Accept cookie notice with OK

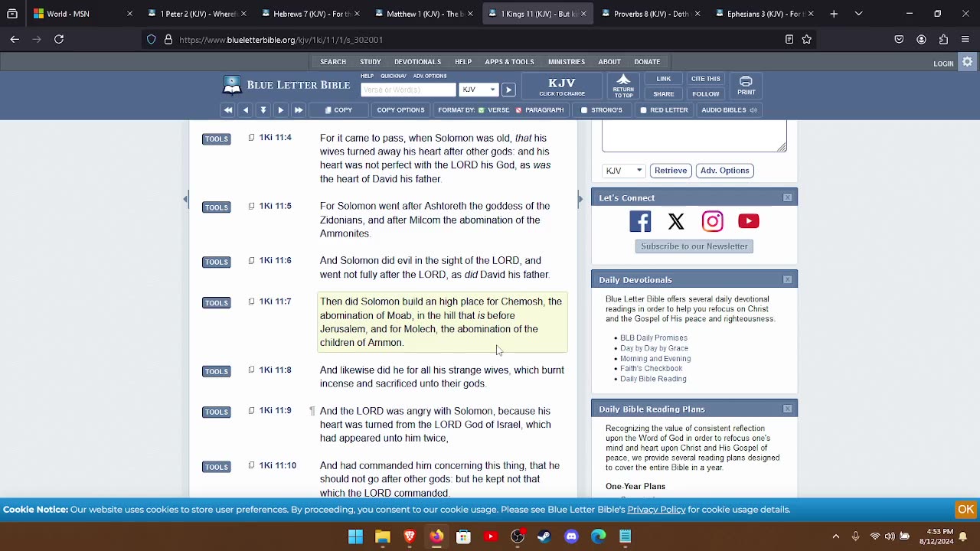click(965, 510)
